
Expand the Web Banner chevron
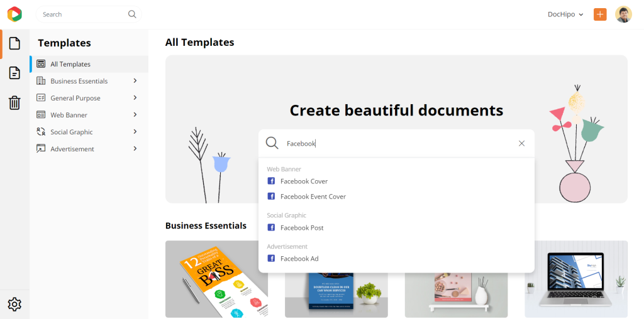point(135,115)
